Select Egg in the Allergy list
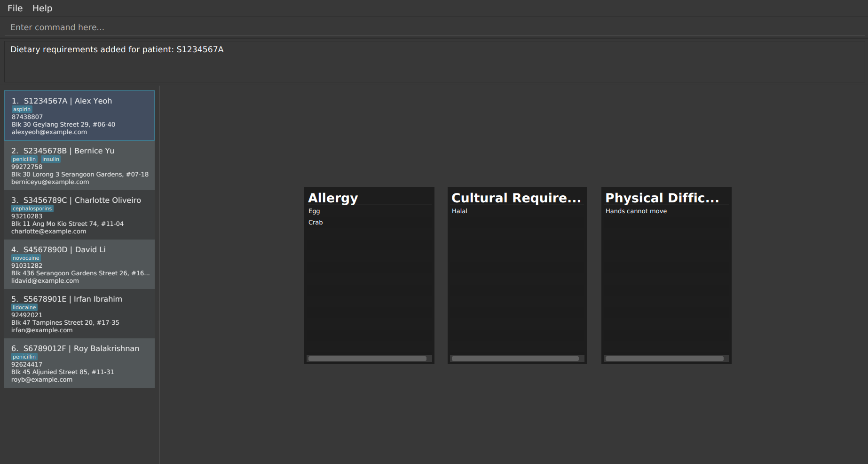The width and height of the screenshot is (868, 464). 314,211
